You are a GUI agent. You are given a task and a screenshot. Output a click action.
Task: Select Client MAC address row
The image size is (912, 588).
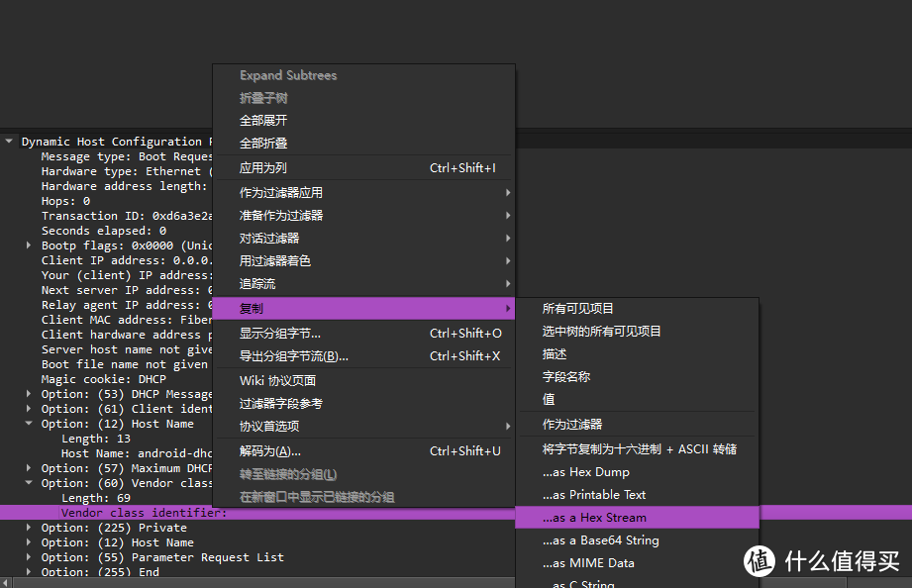click(x=126, y=320)
